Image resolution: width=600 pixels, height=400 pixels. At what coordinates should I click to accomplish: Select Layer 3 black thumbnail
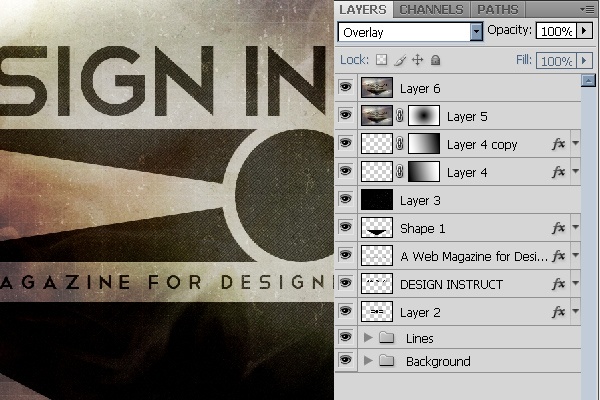point(377,199)
